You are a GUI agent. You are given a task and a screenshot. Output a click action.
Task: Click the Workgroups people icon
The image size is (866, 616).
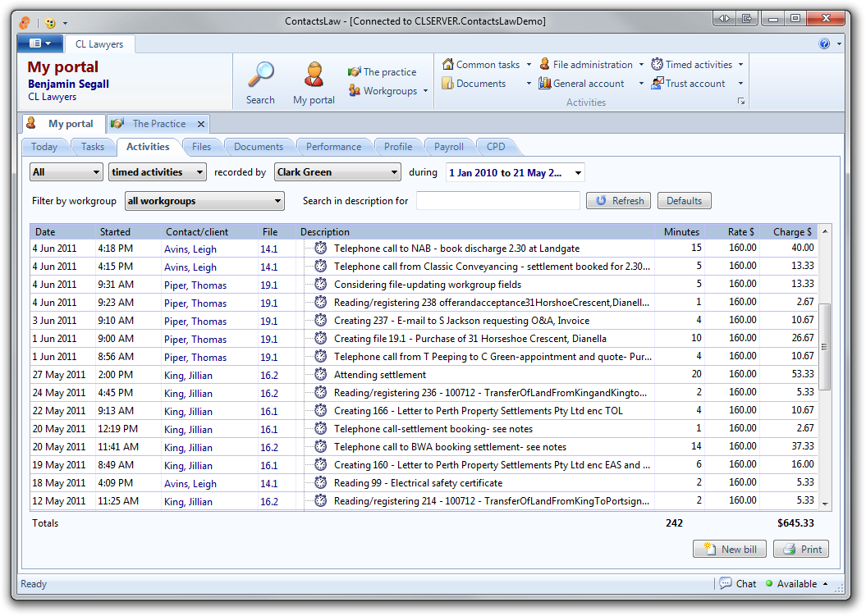(x=354, y=90)
